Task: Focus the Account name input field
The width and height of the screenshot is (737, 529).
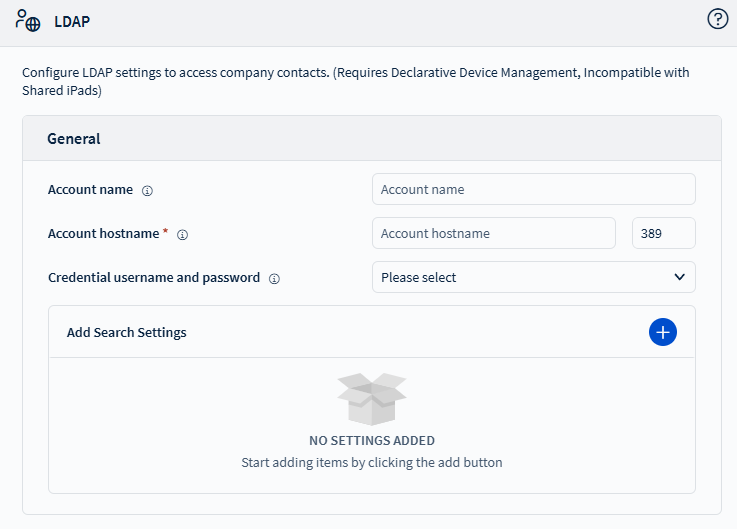Action: (533, 189)
